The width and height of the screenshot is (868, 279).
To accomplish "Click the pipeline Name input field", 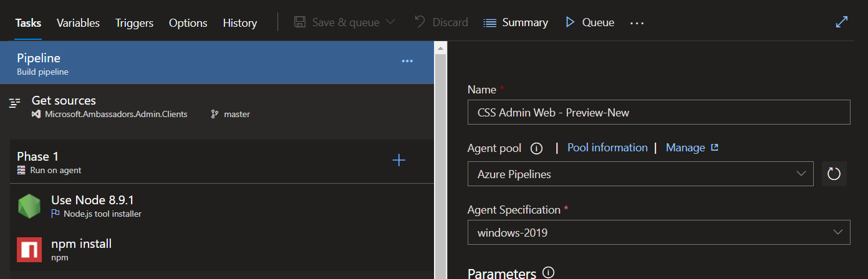I will [658, 113].
